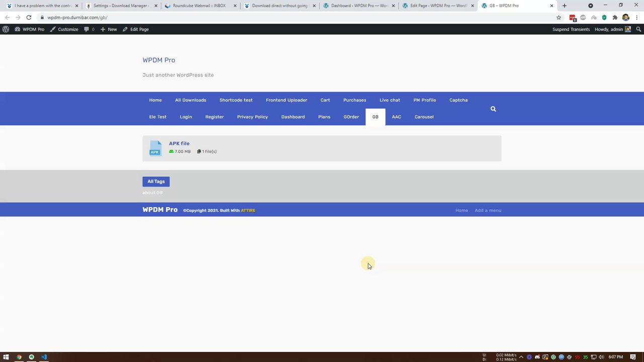Viewport: 644px width, 362px height.
Task: Click Customize in admin bar
Action: pyautogui.click(x=64, y=29)
